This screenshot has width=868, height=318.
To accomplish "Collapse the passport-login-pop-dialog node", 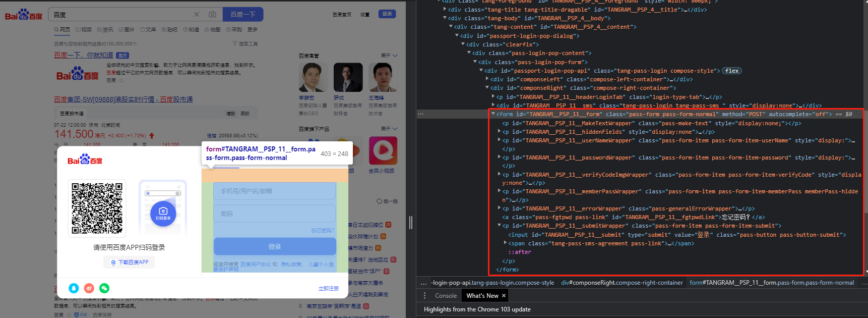I will coord(457,35).
